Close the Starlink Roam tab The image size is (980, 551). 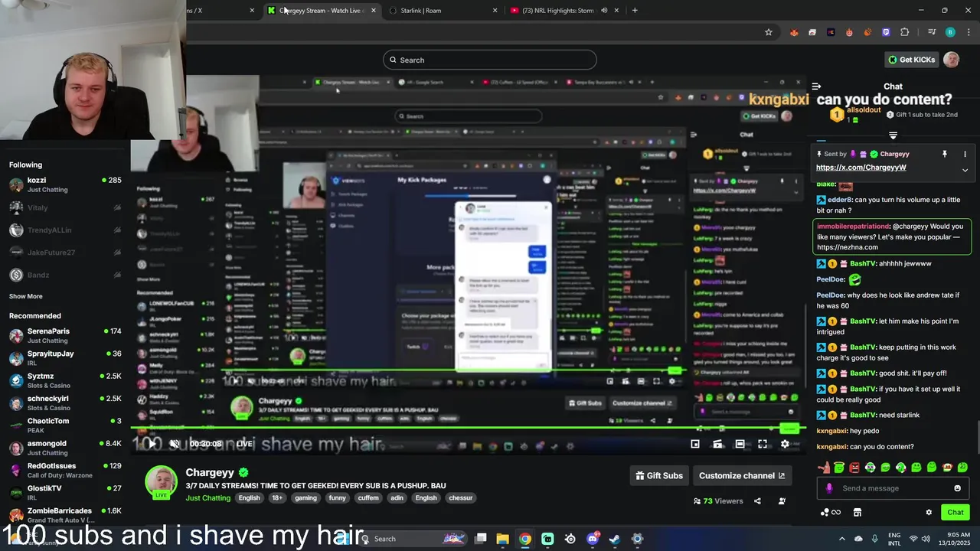[x=495, y=11]
